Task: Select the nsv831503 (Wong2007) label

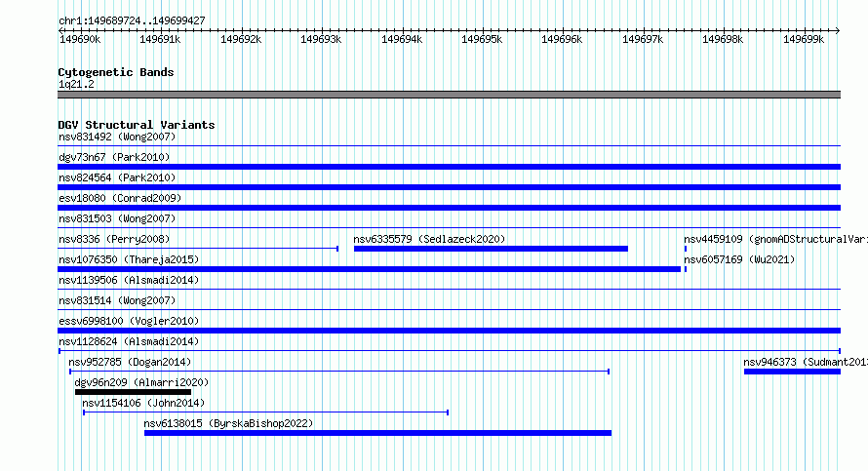Action: coord(117,218)
